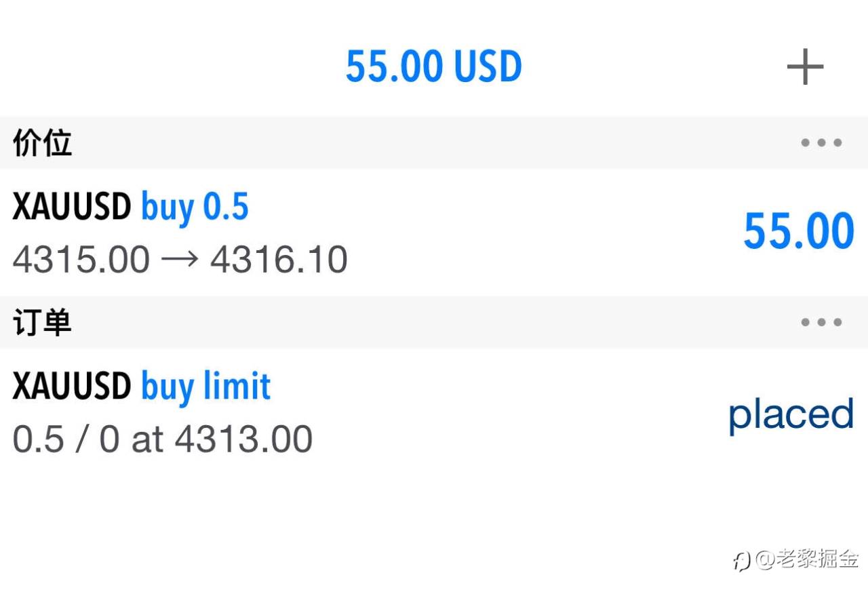Click the @老黎掘金 watermark text
868x594 pixels.
[807, 560]
